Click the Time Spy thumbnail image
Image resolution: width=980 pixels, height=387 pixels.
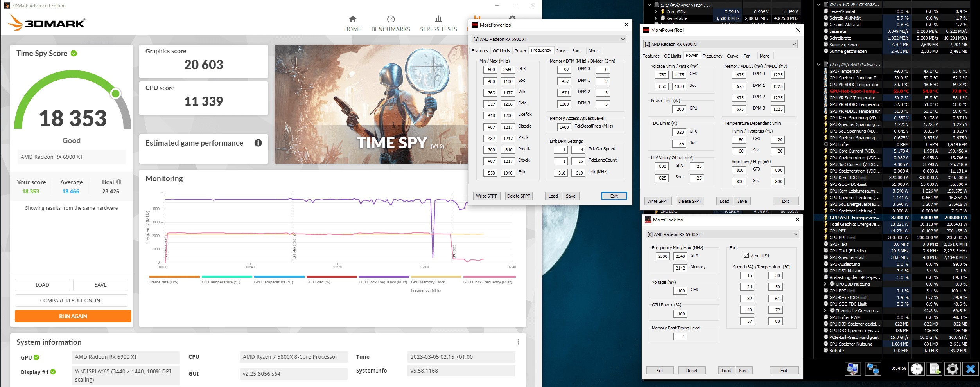(371, 104)
